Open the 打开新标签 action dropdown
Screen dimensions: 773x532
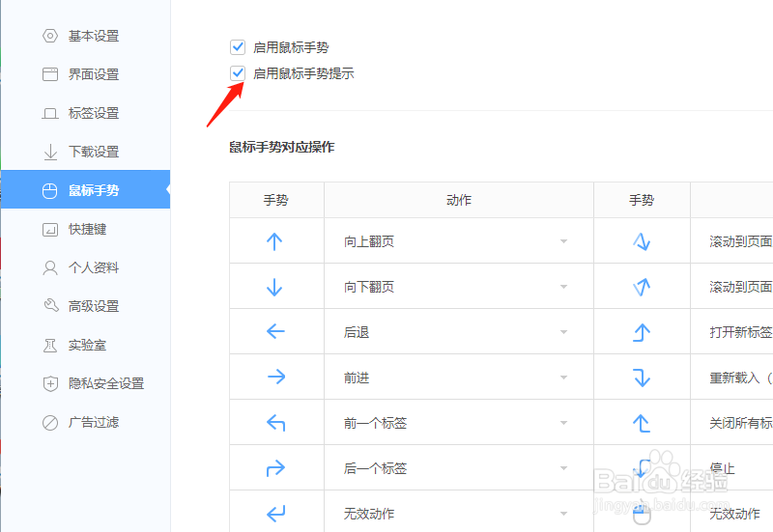click(x=731, y=332)
